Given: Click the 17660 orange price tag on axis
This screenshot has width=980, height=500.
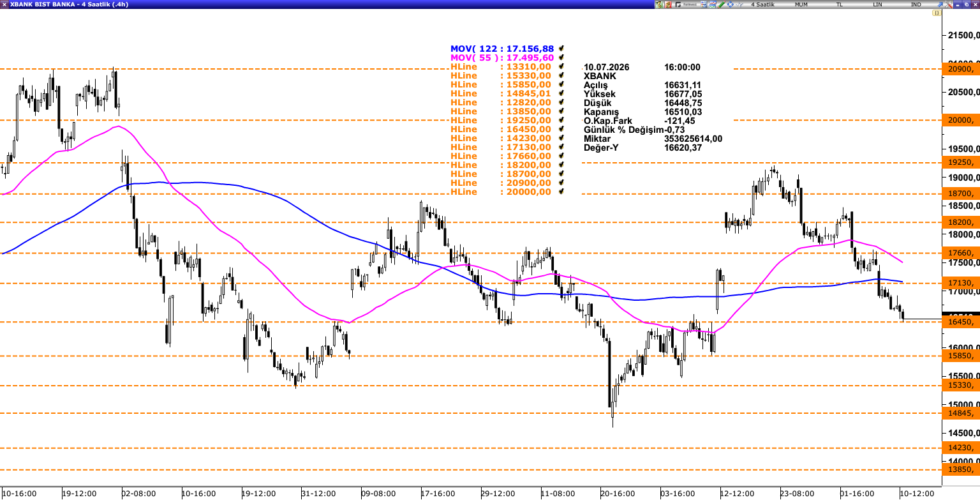Looking at the screenshot, I should 961,253.
